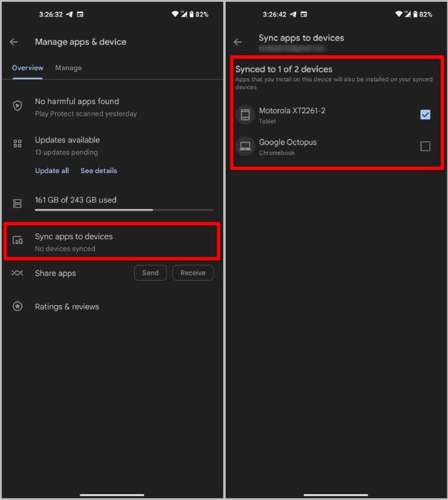Tap the storage usage icon
Viewport: 448px width, 500px height.
(17, 204)
